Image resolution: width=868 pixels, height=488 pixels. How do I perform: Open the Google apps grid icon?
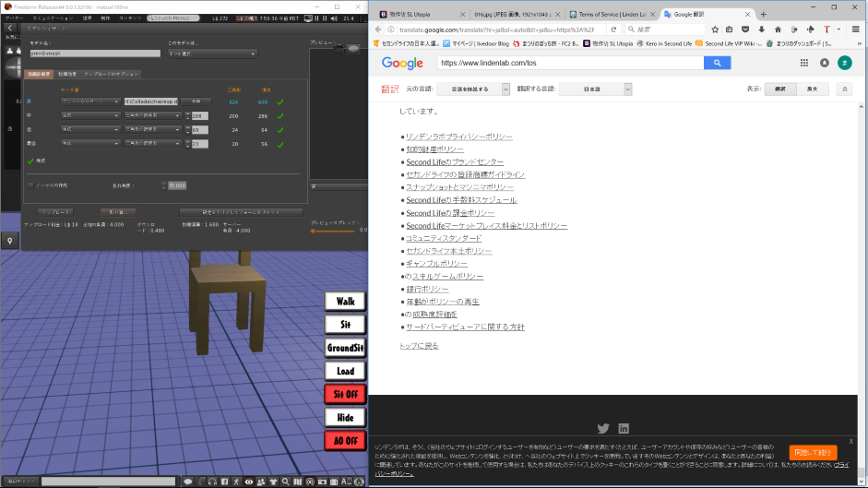point(803,63)
